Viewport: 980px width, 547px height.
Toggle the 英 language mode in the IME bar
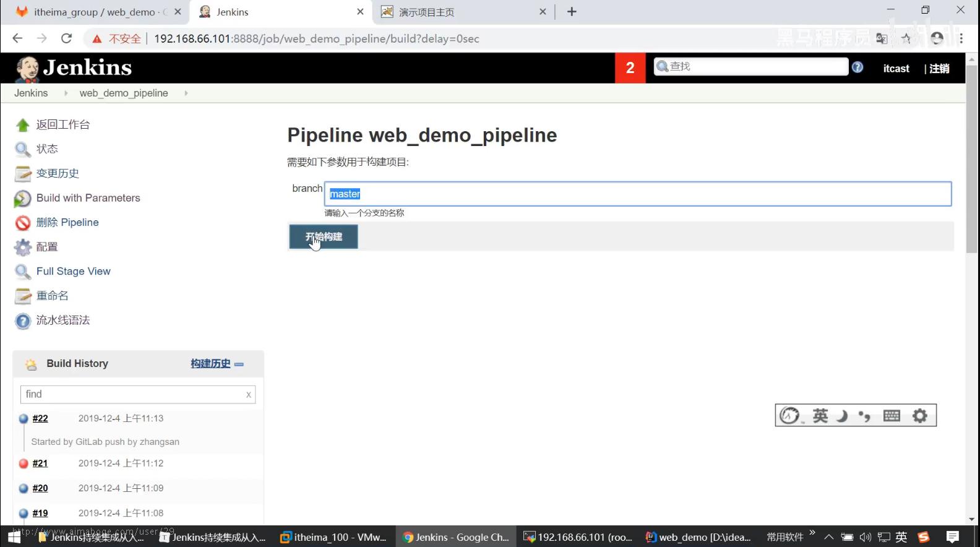click(820, 416)
